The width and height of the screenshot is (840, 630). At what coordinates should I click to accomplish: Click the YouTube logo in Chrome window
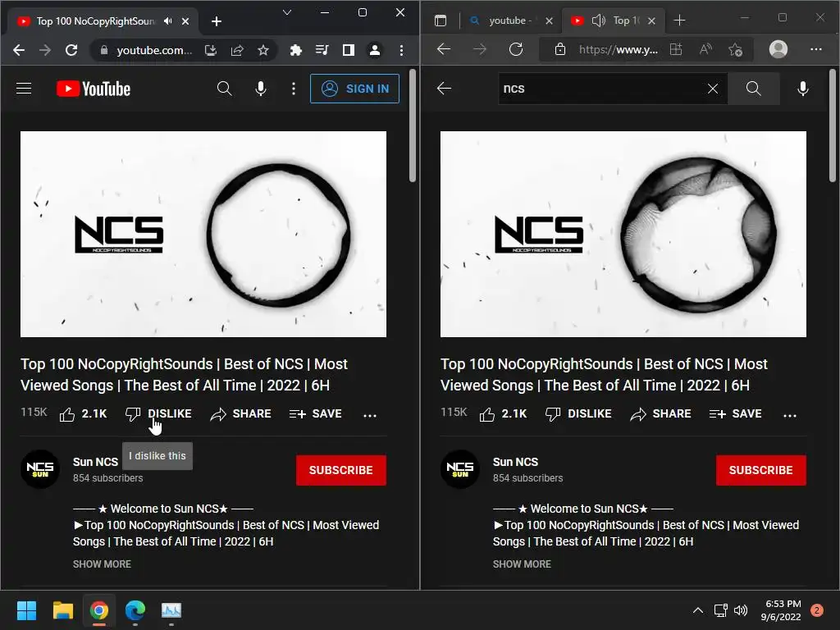coord(94,89)
